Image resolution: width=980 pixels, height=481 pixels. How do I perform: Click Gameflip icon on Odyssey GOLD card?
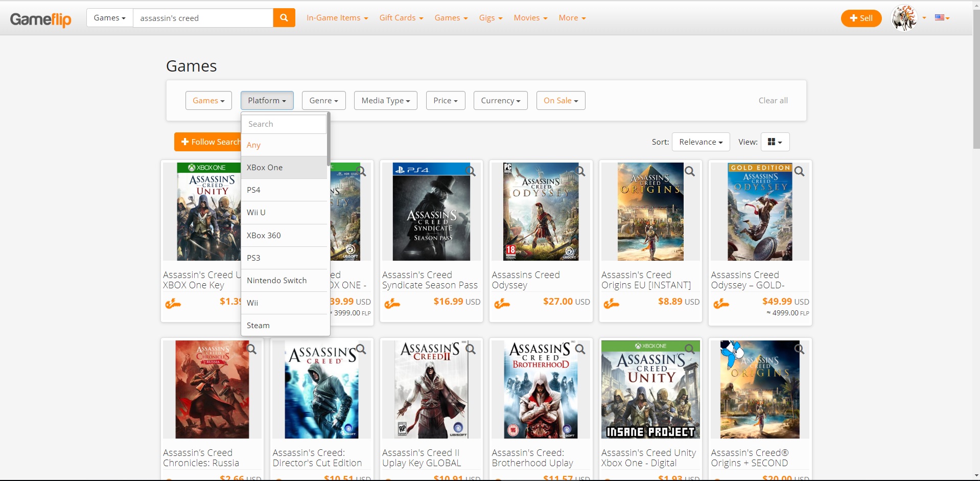[x=721, y=304]
